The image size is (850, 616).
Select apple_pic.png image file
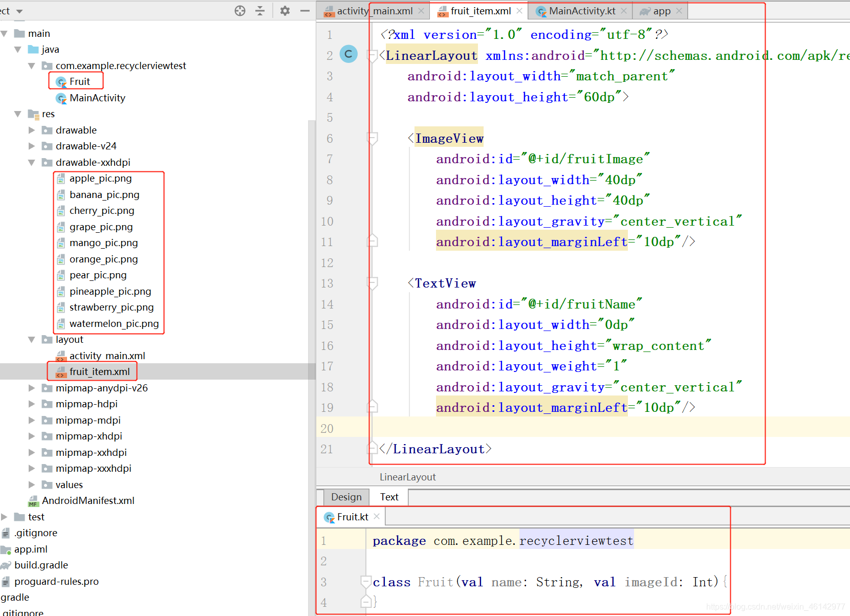100,179
